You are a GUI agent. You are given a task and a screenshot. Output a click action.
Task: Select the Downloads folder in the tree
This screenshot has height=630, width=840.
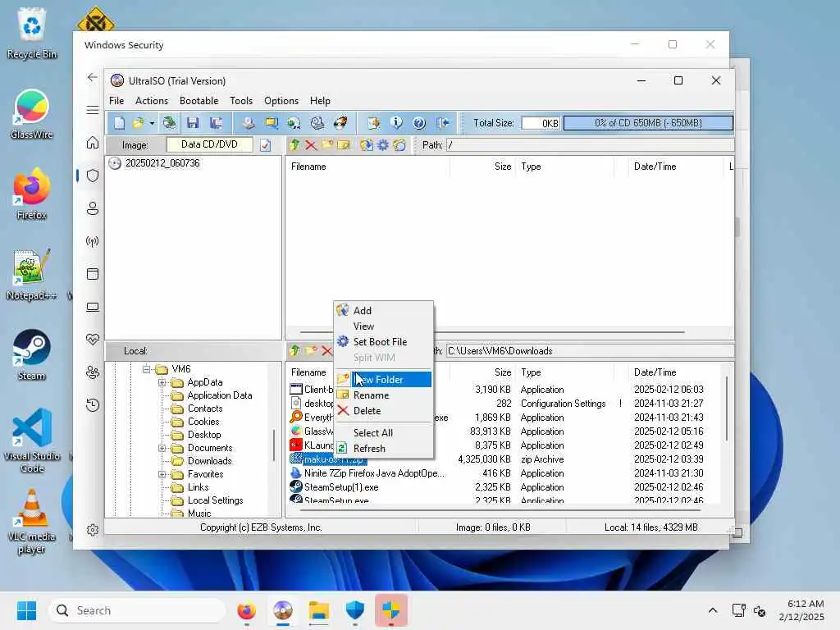click(x=209, y=461)
